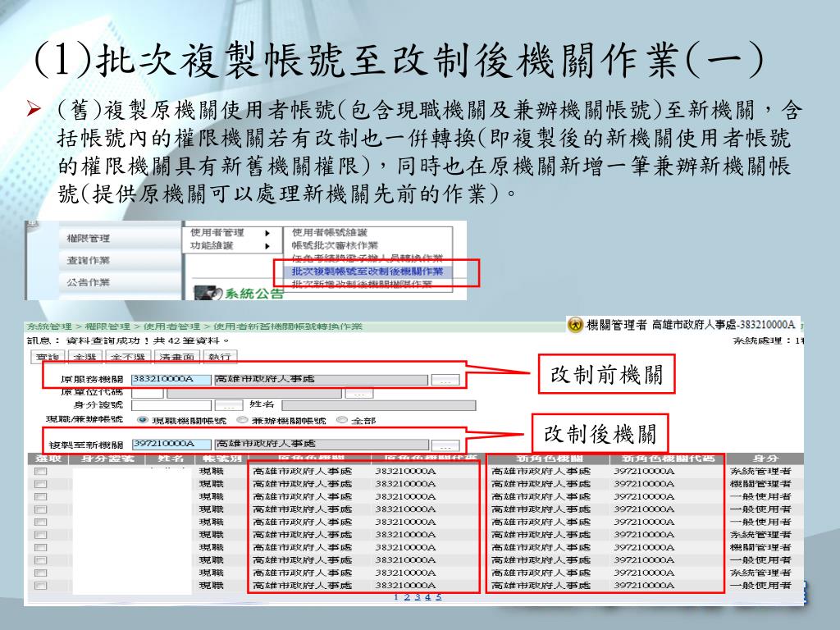Click the 查詢 button
Screen dimensions: 840x630
(x=48, y=357)
